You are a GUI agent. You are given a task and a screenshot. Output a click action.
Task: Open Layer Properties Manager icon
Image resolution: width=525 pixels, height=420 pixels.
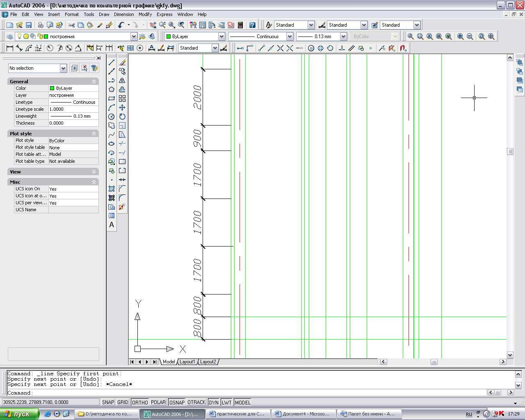pos(10,37)
